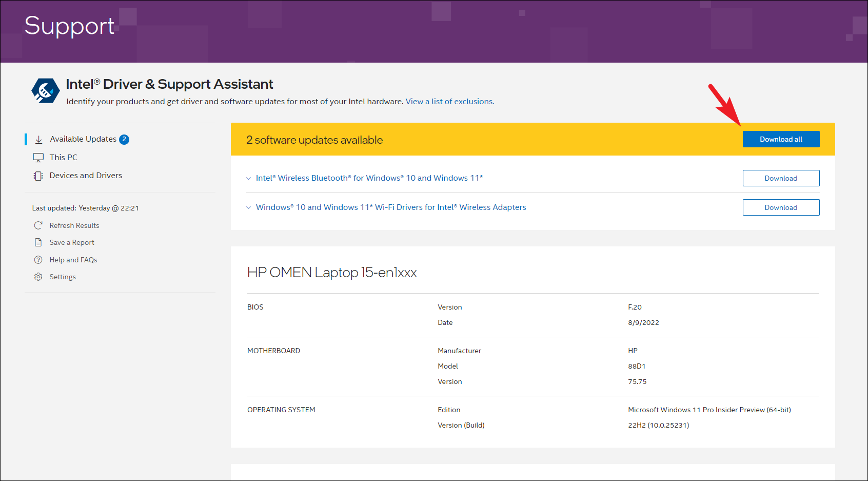
Task: Click the '2 software updates available' banner text
Action: pyautogui.click(x=314, y=140)
